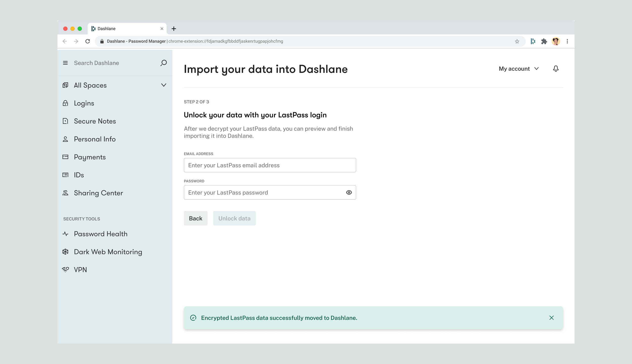
Task: Select Dark Web Monitoring item
Action: pos(108,252)
